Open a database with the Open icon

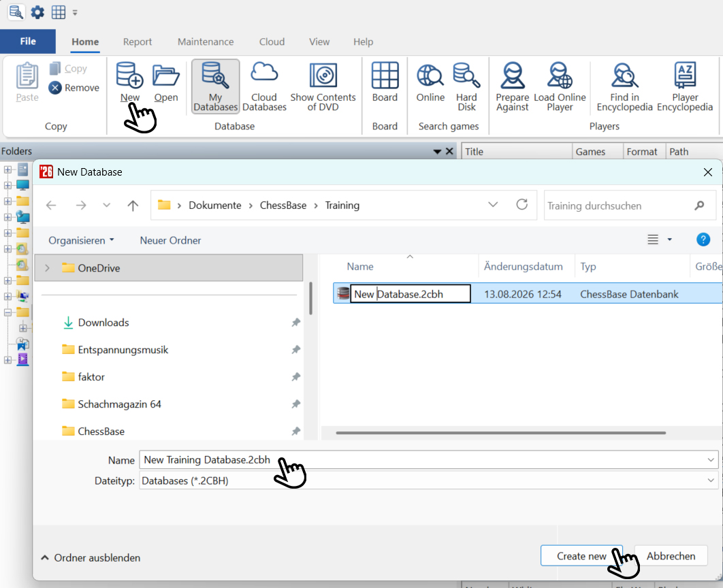point(166,75)
